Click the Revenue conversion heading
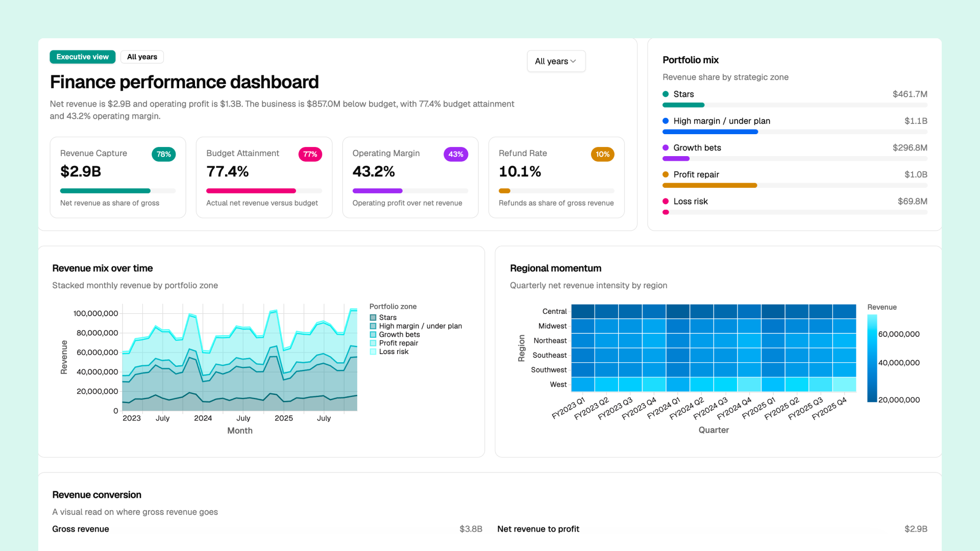980x551 pixels. click(96, 495)
